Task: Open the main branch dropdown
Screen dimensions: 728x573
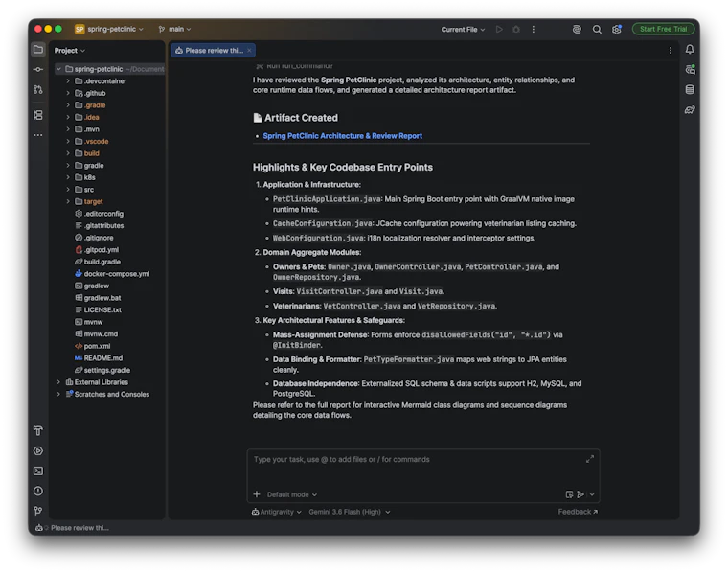Action: (174, 29)
